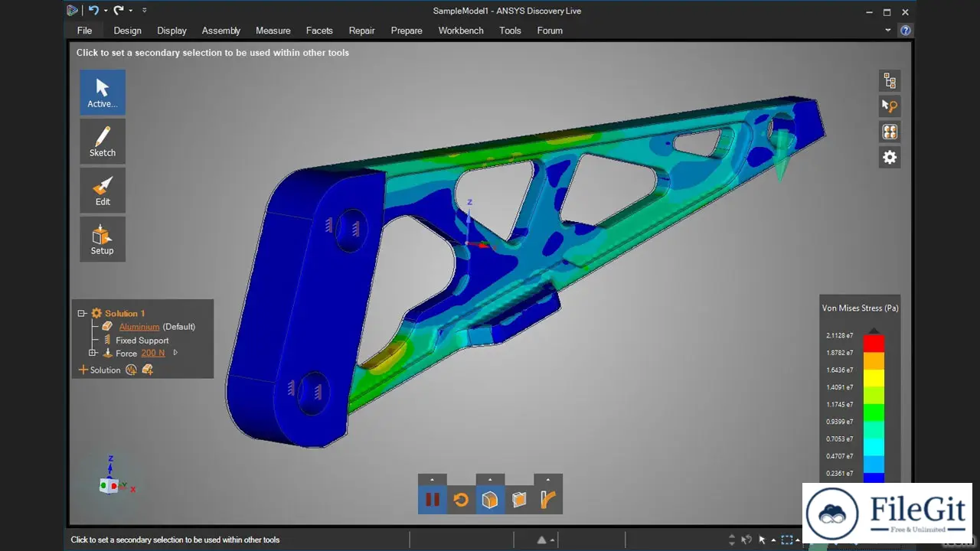980x551 pixels.
Task: Click the ANSYS Discovery application logo icon
Action: (73, 10)
